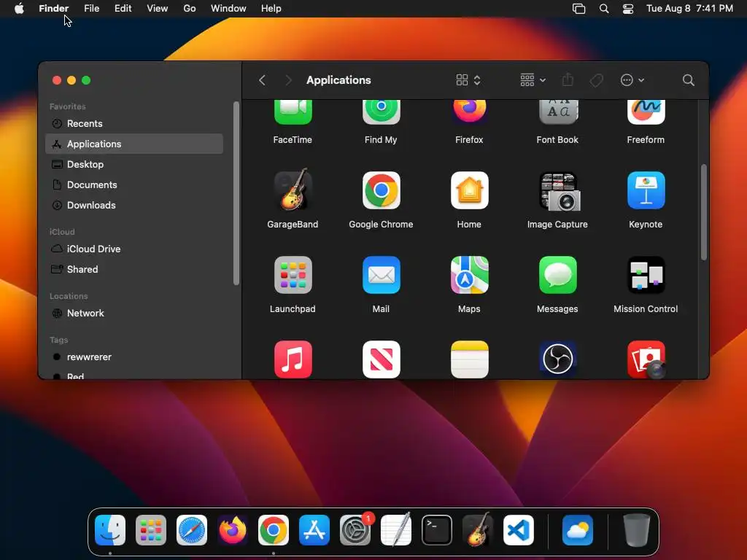The image size is (747, 560).
Task: Open Control Center in the menu bar
Action: point(628,9)
